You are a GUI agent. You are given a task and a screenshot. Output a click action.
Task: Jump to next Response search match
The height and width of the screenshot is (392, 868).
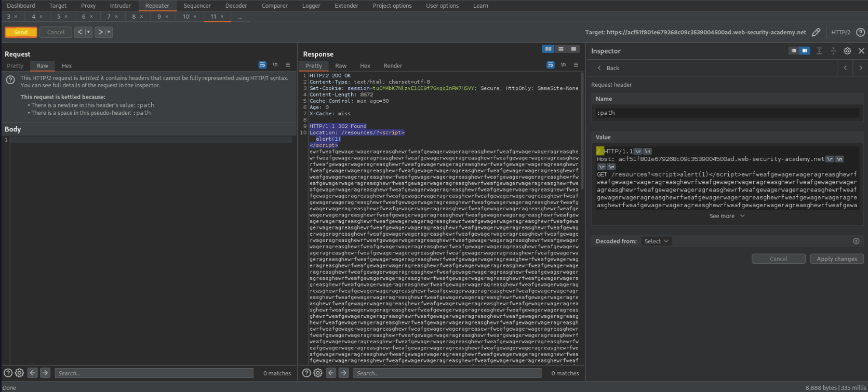point(344,373)
